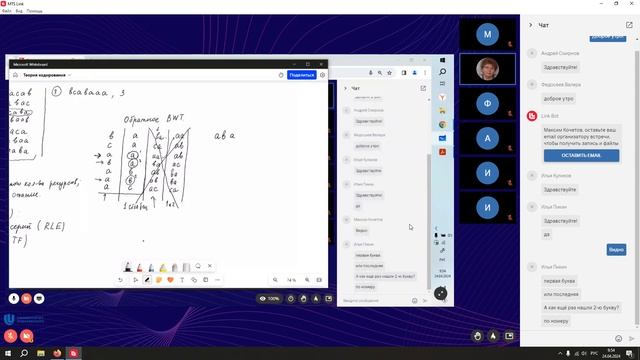Switch input language РУС indicator
Viewport: 640px width, 360px height.
[x=594, y=353]
